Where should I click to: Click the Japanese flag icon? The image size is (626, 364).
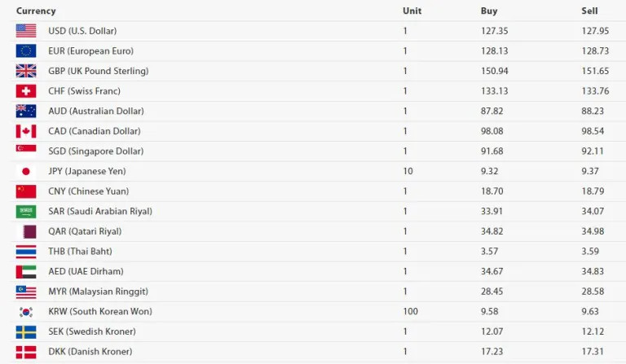point(26,171)
